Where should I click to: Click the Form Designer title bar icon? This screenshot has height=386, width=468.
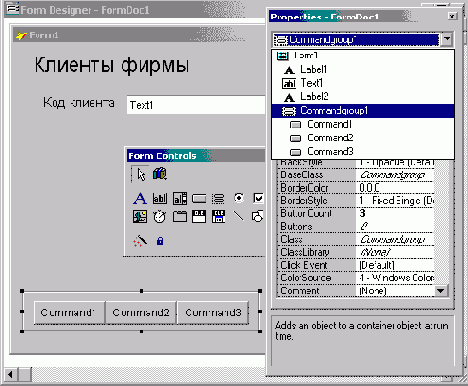13,9
